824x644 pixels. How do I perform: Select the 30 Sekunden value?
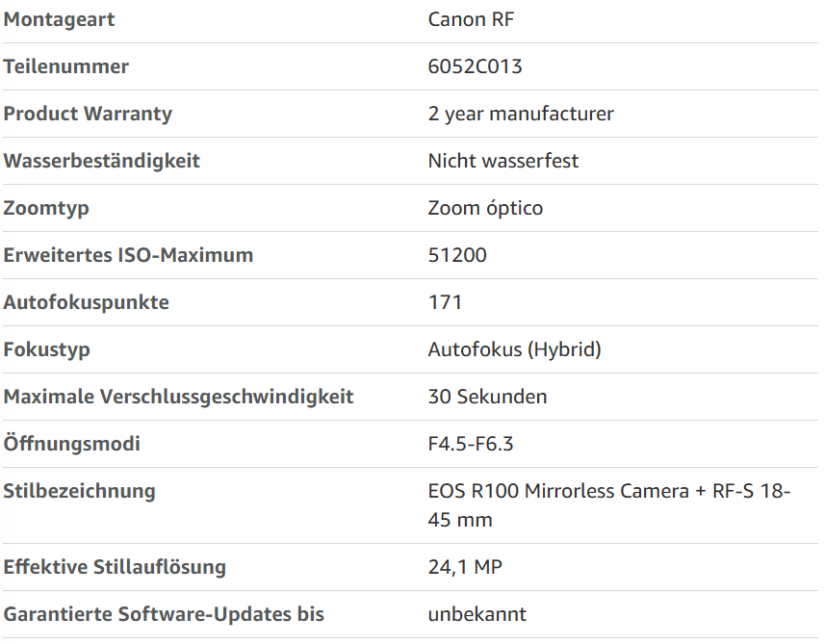click(487, 397)
